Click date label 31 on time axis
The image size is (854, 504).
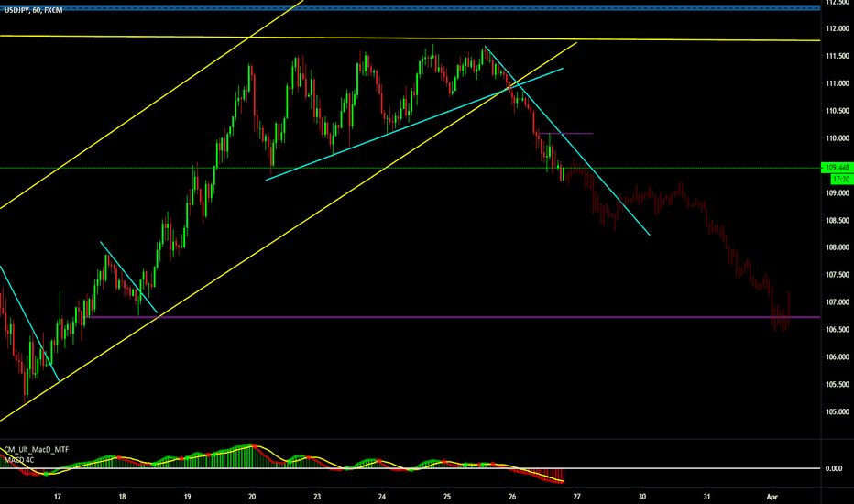point(706,497)
